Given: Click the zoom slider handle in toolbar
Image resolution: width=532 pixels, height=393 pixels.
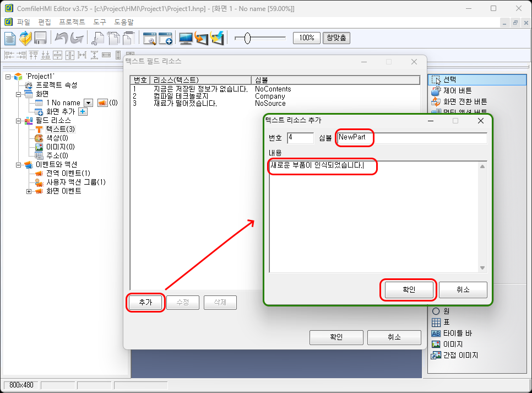Looking at the screenshot, I should click(x=247, y=38).
